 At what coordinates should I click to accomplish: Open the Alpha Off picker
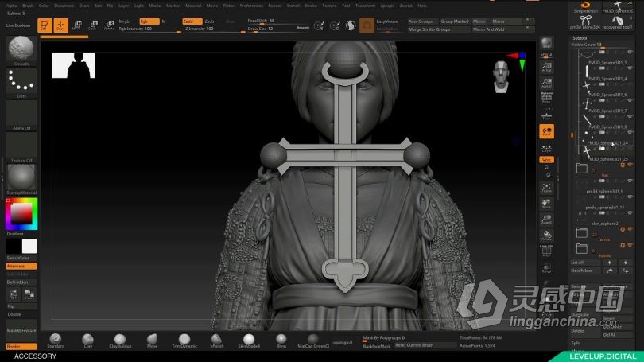click(21, 115)
